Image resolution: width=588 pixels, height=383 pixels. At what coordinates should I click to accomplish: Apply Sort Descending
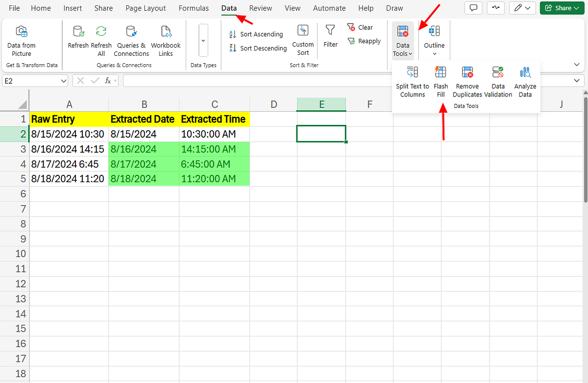[x=257, y=48]
